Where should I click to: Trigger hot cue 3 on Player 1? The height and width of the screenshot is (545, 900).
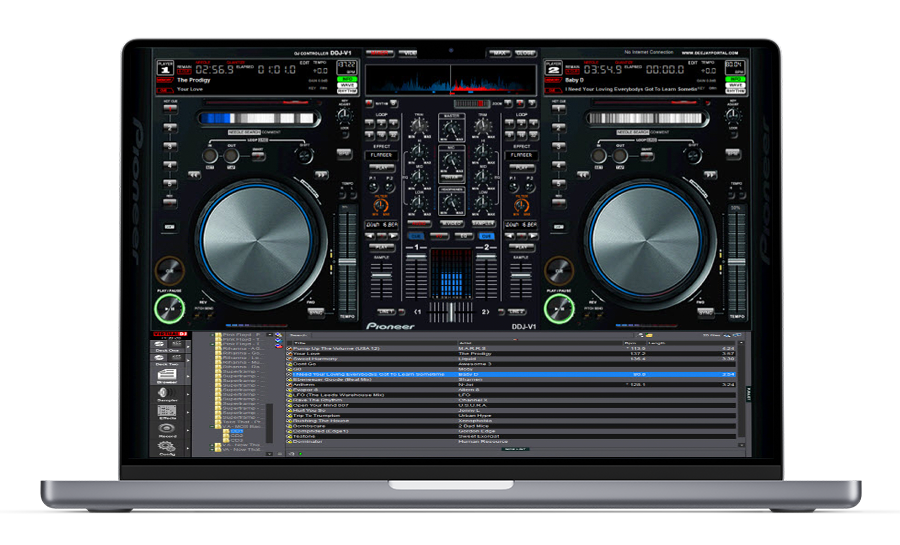click(x=170, y=147)
